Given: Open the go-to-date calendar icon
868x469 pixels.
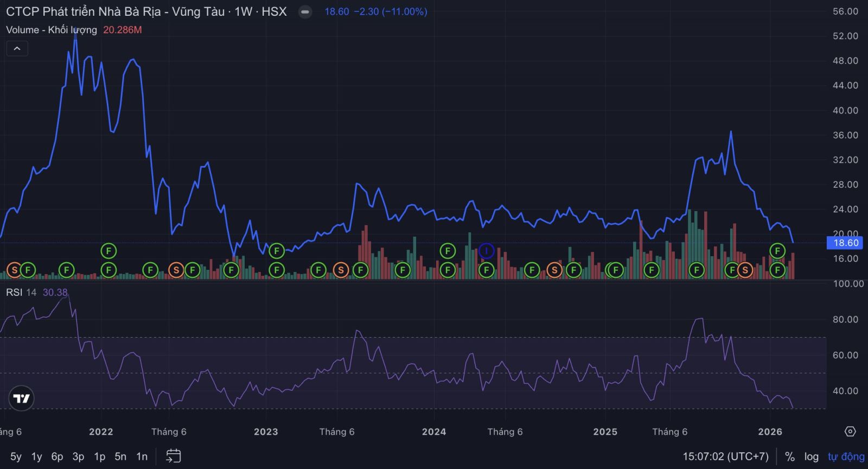Looking at the screenshot, I should 173,456.
